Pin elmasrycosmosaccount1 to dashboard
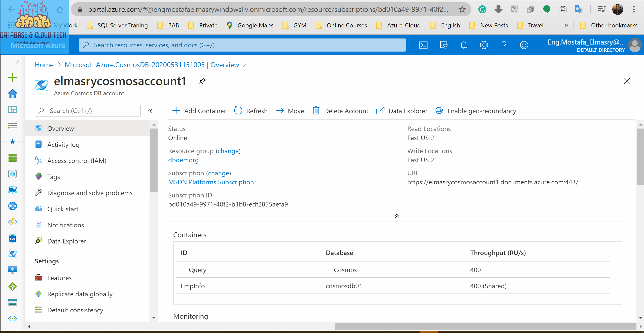Image resolution: width=644 pixels, height=333 pixels. pos(202,81)
